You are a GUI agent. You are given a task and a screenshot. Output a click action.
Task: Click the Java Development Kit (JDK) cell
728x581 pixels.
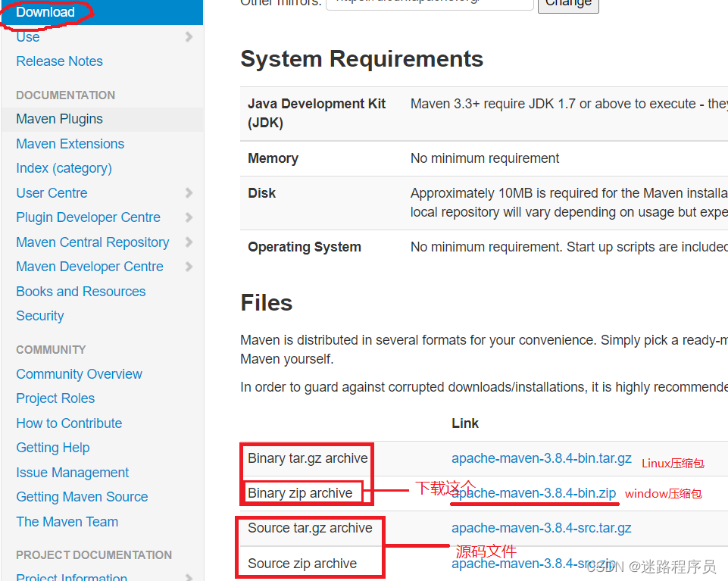(317, 114)
